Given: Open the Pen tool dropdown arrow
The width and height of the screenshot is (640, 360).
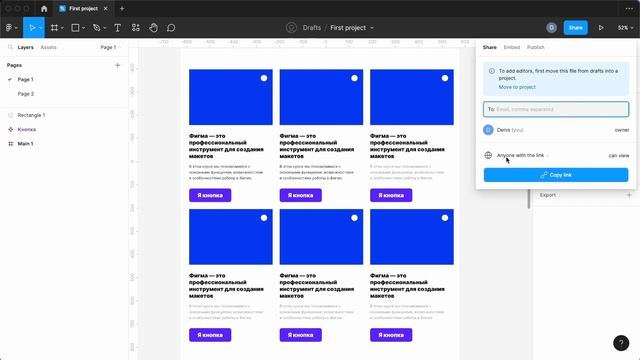Looking at the screenshot, I should 104,28.
